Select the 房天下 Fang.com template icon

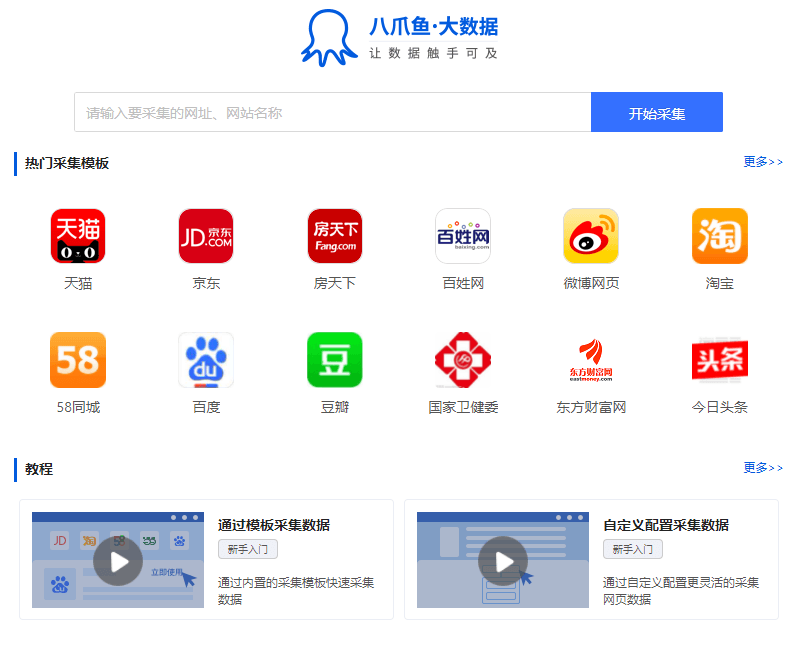[335, 236]
